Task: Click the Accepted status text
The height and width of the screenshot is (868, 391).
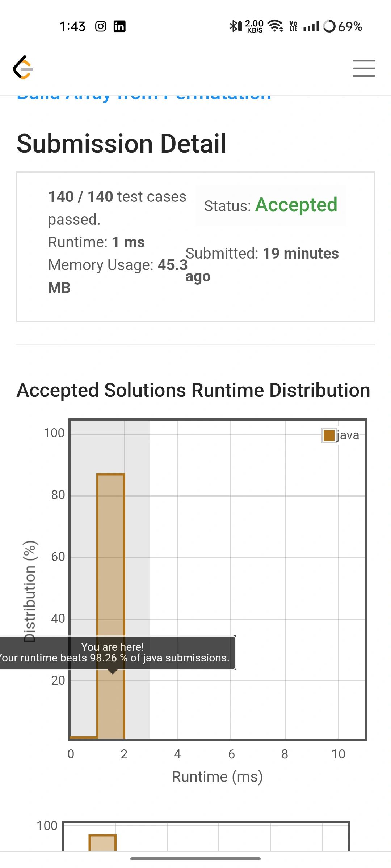Action: (296, 205)
